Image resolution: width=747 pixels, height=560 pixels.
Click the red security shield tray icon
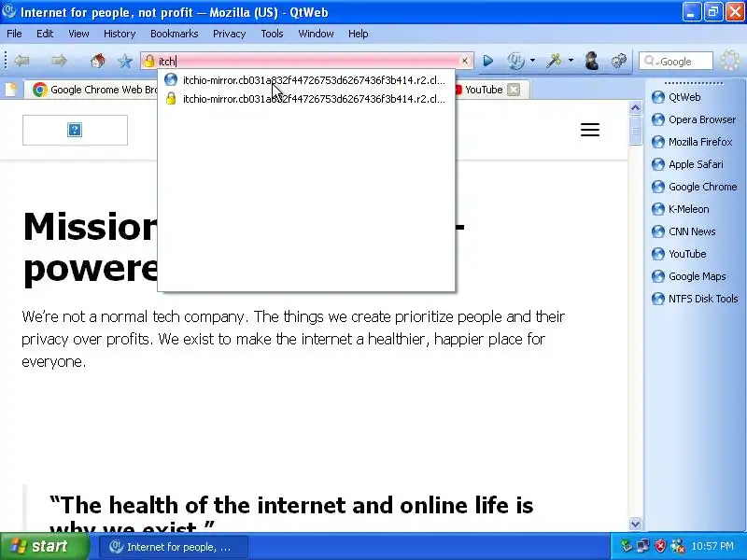[660, 546]
